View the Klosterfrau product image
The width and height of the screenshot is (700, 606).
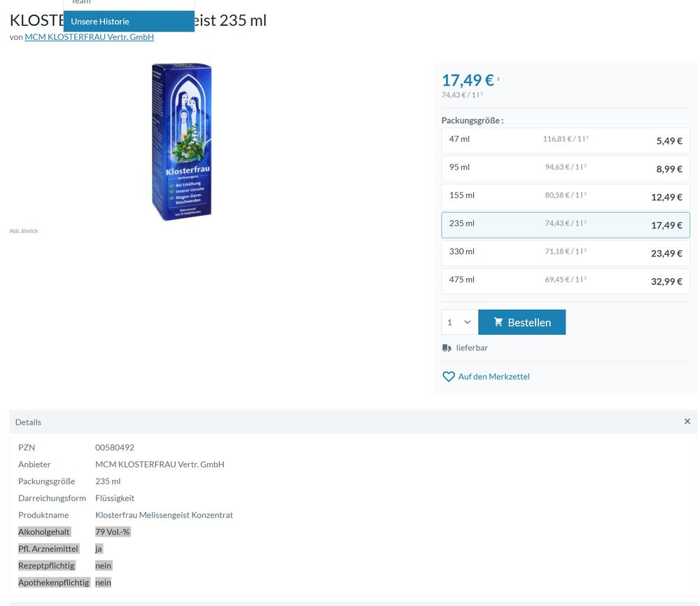181,142
